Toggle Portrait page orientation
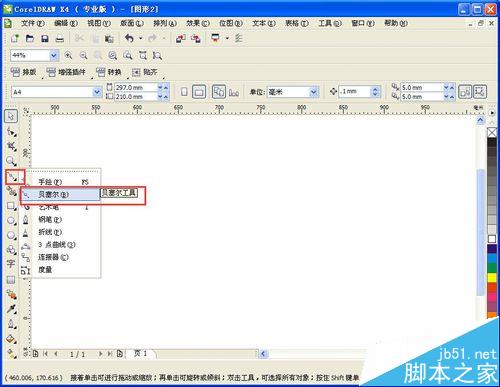500x387 pixels. pyautogui.click(x=184, y=92)
